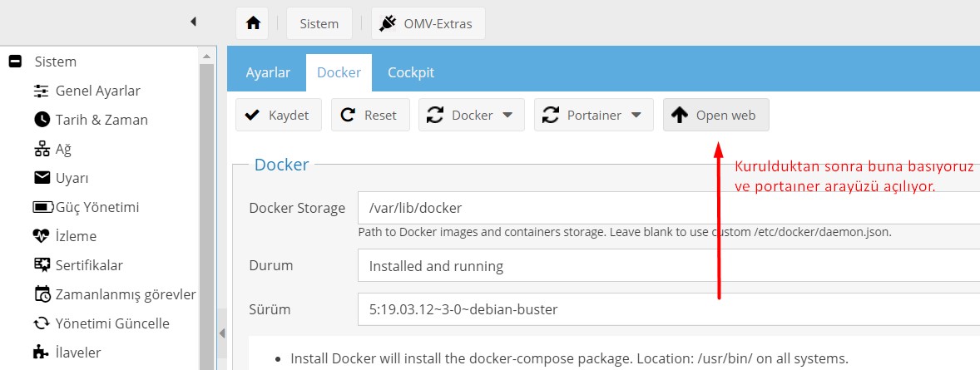
Task: Switch to the Cockpit tab
Action: click(411, 72)
